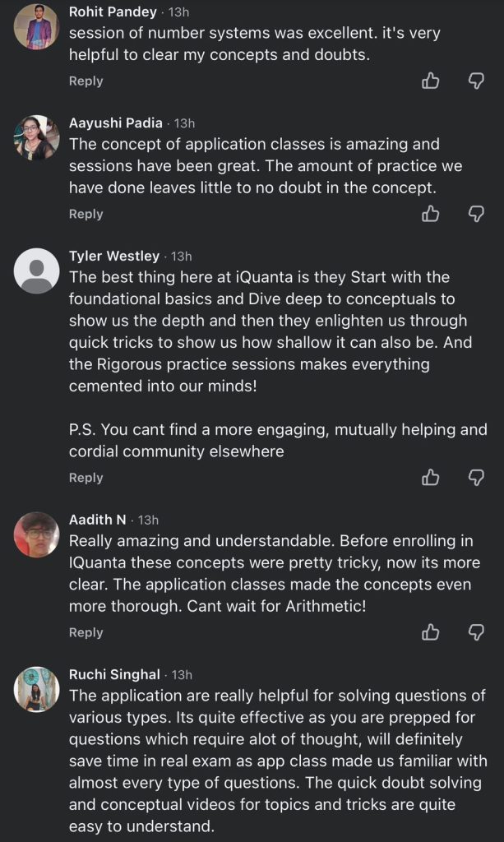Like Aadith N's comment

(x=430, y=632)
